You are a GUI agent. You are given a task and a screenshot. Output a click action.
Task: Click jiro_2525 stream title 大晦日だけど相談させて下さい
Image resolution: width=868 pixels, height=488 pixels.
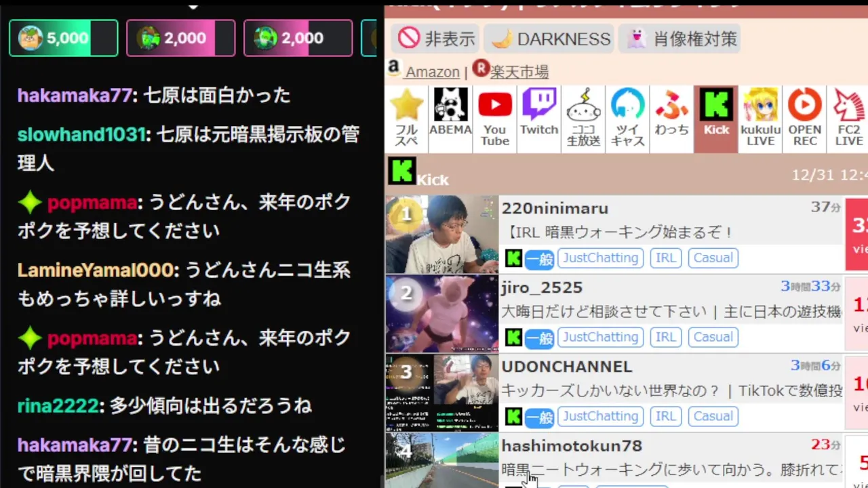[605, 312]
